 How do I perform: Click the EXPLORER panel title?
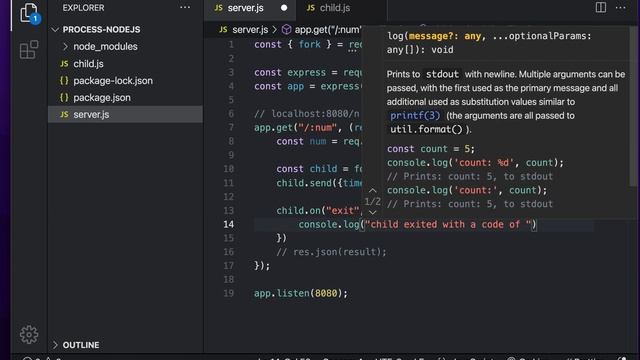tap(83, 8)
